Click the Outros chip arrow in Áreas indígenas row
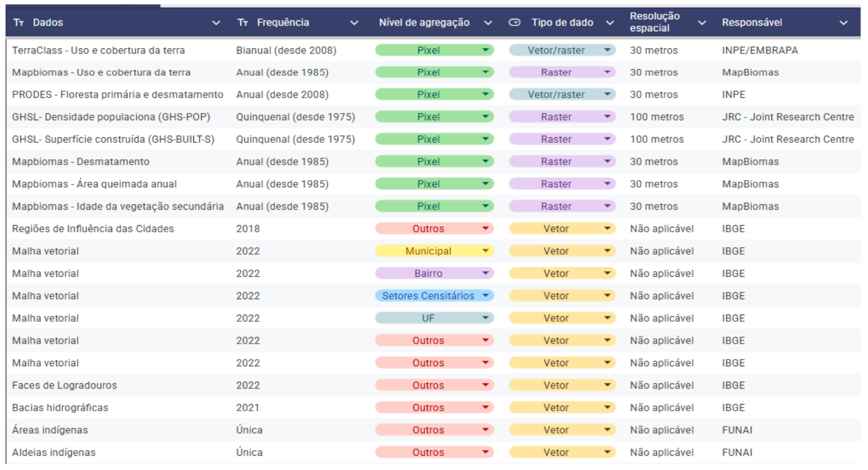 tap(486, 430)
